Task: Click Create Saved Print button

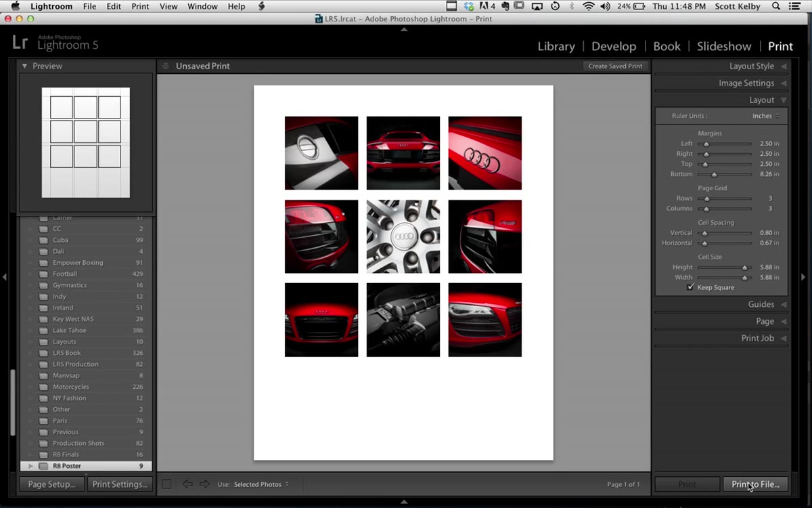Action: (x=615, y=66)
